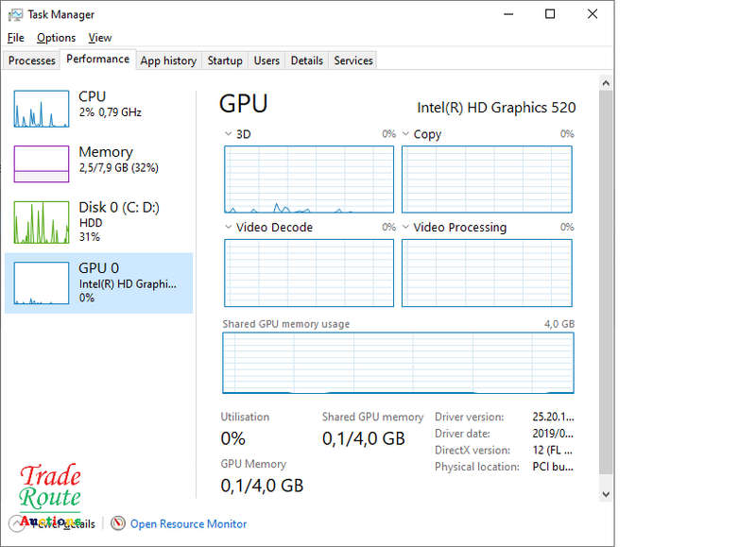Switch to the Services tab

(353, 60)
